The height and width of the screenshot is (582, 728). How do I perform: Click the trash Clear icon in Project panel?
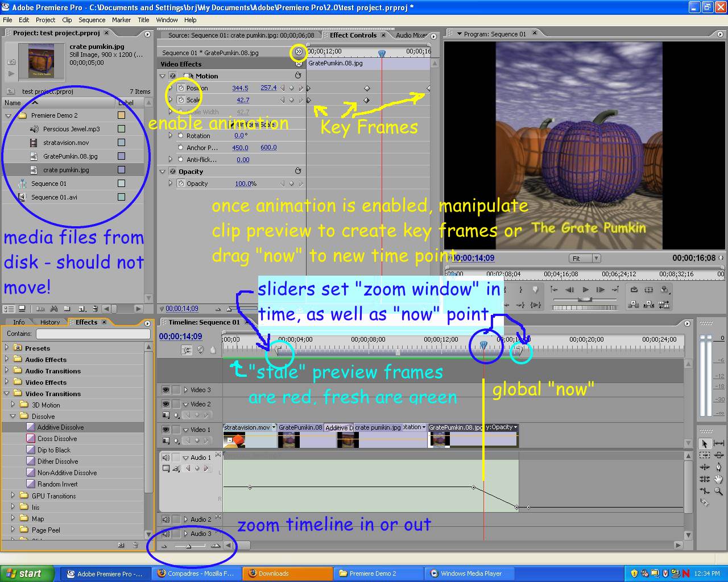click(94, 309)
